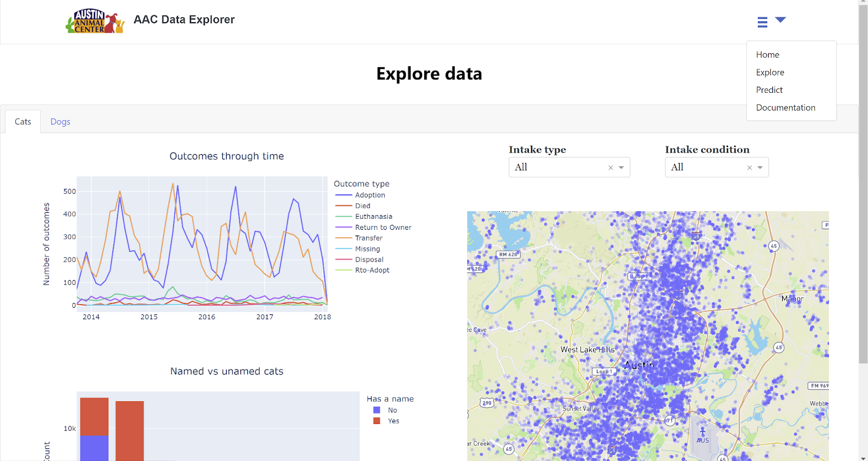Toggle the Died trace in legend
Image resolution: width=868 pixels, height=461 pixels.
coord(353,206)
